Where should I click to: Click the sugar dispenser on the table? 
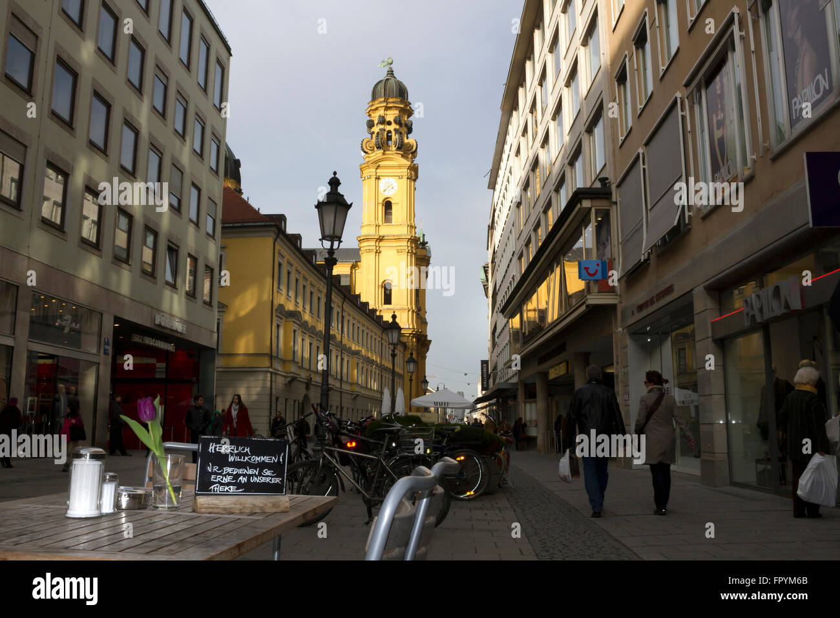click(x=85, y=482)
